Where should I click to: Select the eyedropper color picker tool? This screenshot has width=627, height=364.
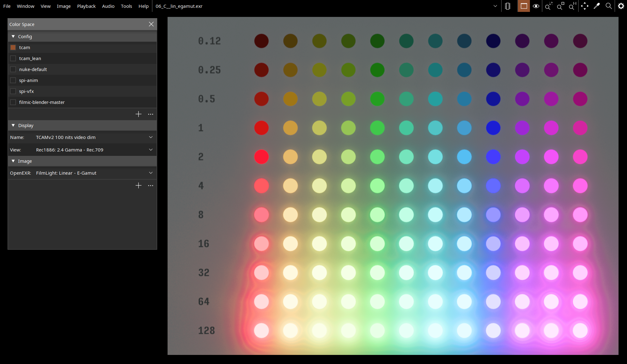597,6
